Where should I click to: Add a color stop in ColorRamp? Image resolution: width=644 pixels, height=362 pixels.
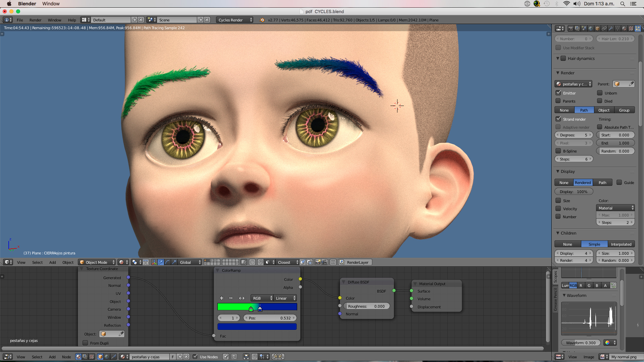221,298
